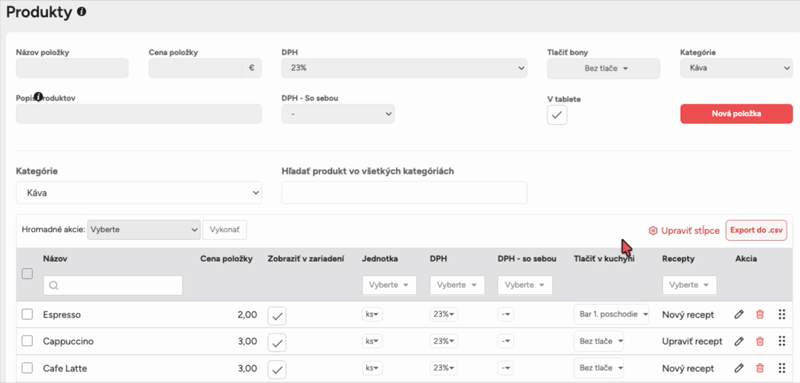The width and height of the screenshot is (800, 383).
Task: Click Espresso product name
Action: pyautogui.click(x=62, y=315)
